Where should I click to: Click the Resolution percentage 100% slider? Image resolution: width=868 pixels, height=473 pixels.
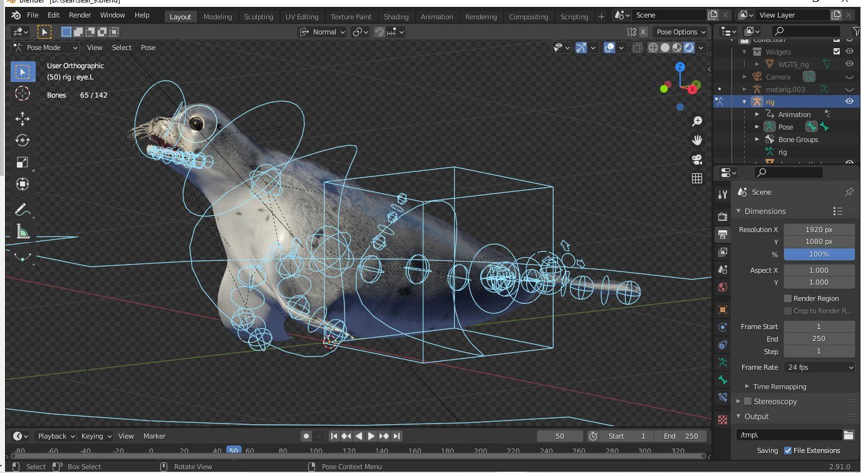point(819,254)
